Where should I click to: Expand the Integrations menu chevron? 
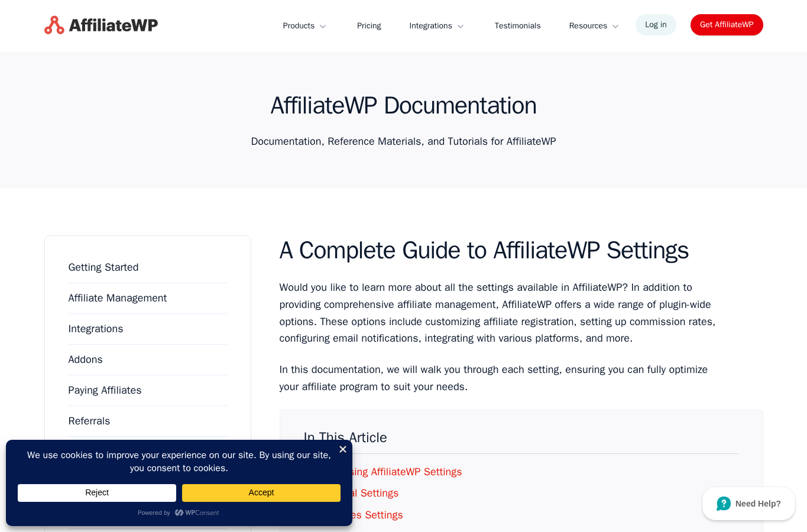point(461,27)
